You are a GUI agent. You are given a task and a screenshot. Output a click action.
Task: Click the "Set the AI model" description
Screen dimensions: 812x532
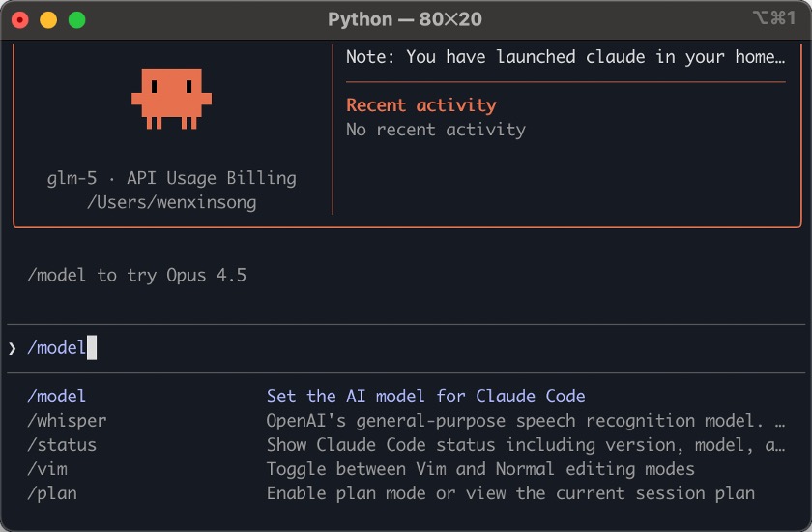coord(425,397)
